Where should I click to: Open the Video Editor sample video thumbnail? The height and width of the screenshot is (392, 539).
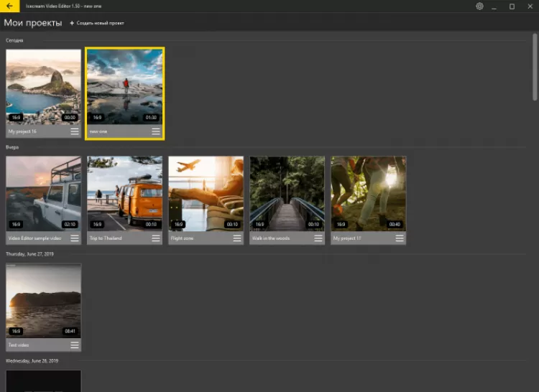click(43, 192)
